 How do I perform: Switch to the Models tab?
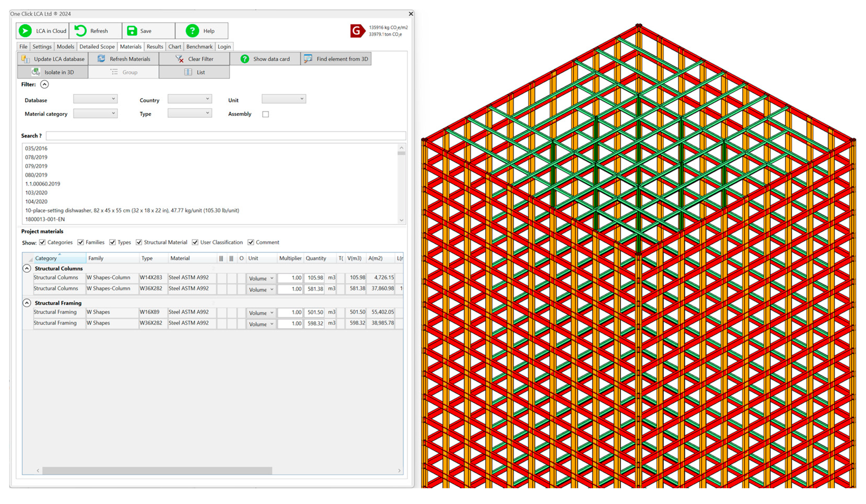coord(65,47)
